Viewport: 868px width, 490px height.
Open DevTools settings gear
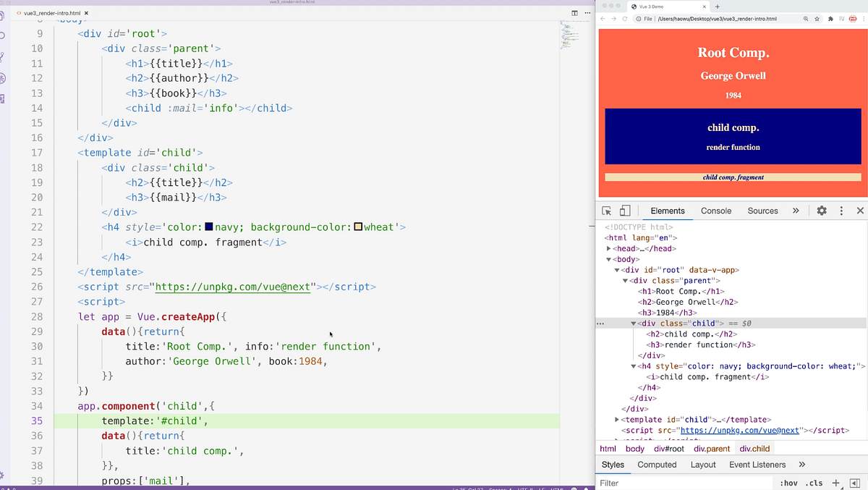tap(820, 211)
